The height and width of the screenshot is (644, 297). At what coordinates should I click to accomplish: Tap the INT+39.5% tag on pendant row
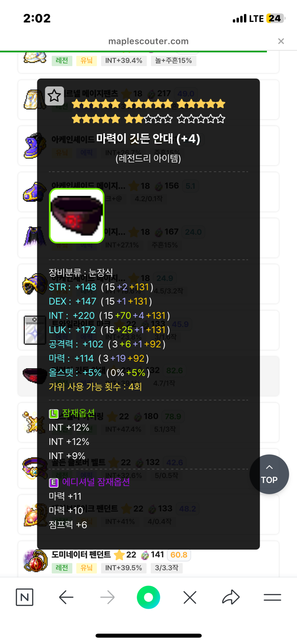coord(124,568)
